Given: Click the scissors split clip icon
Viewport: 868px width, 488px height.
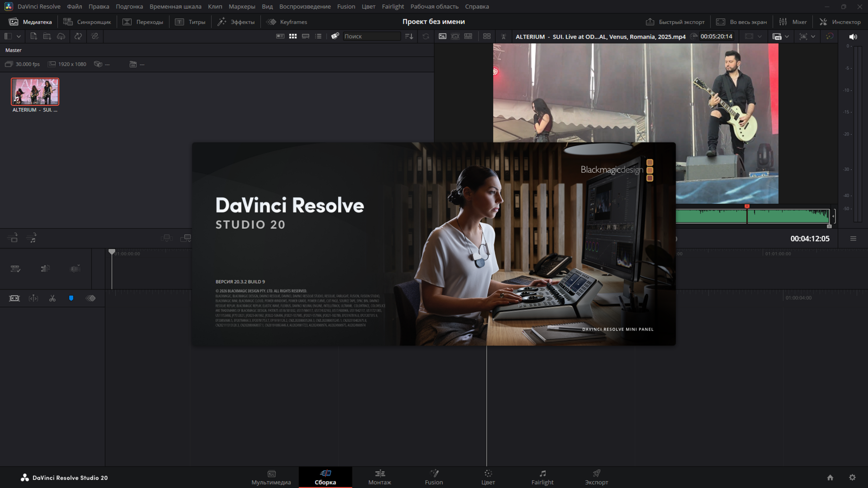Looking at the screenshot, I should [x=52, y=299].
